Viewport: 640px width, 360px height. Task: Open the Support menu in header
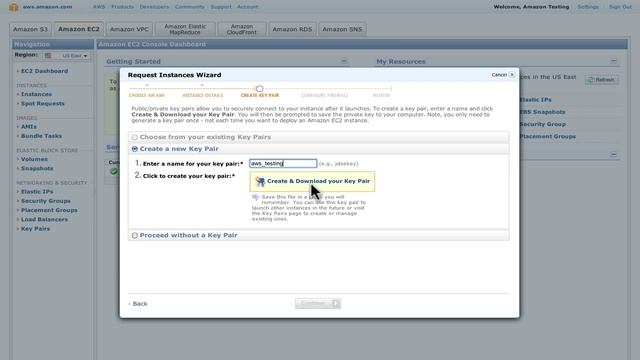point(221,7)
